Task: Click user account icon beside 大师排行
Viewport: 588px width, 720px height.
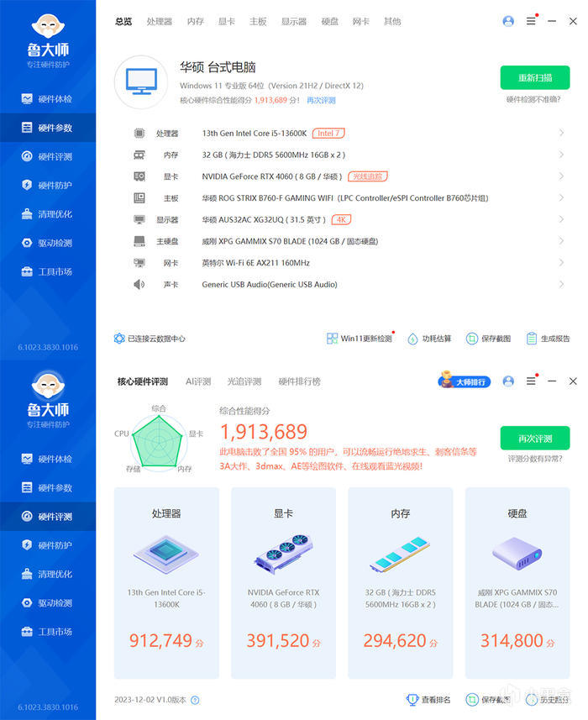Action: pyautogui.click(x=508, y=381)
